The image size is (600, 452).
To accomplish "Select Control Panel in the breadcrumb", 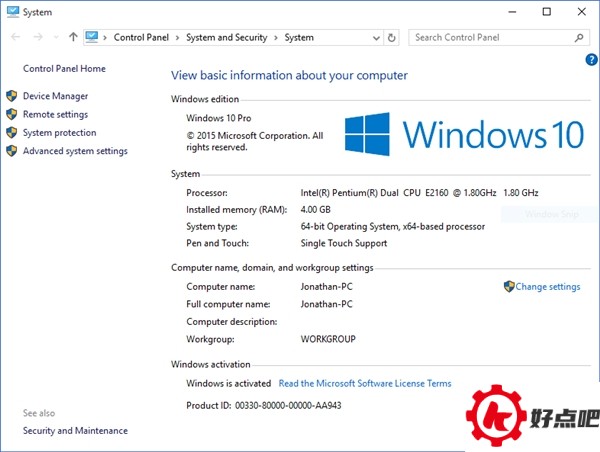I will click(x=141, y=38).
